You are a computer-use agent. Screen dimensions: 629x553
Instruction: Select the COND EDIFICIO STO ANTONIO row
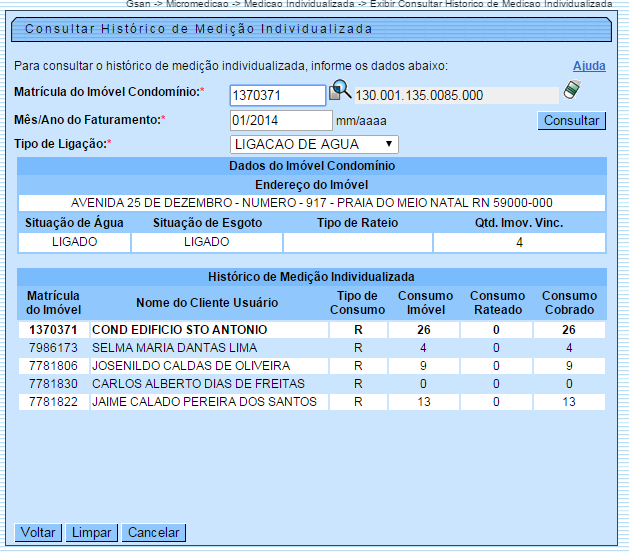(x=179, y=329)
